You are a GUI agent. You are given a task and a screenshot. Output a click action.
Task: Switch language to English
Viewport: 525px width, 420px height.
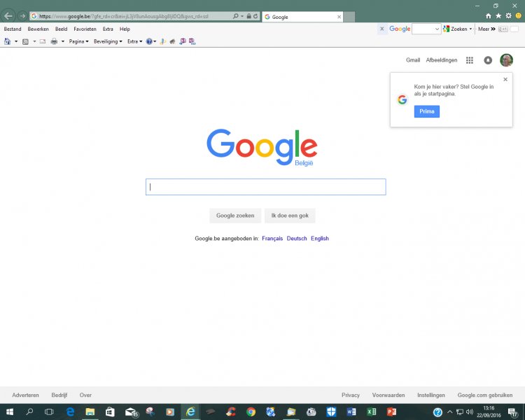[320, 239]
